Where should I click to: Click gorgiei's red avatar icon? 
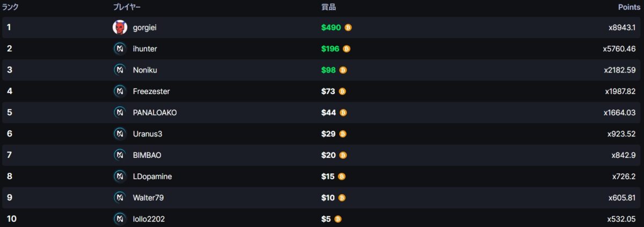[x=120, y=27]
